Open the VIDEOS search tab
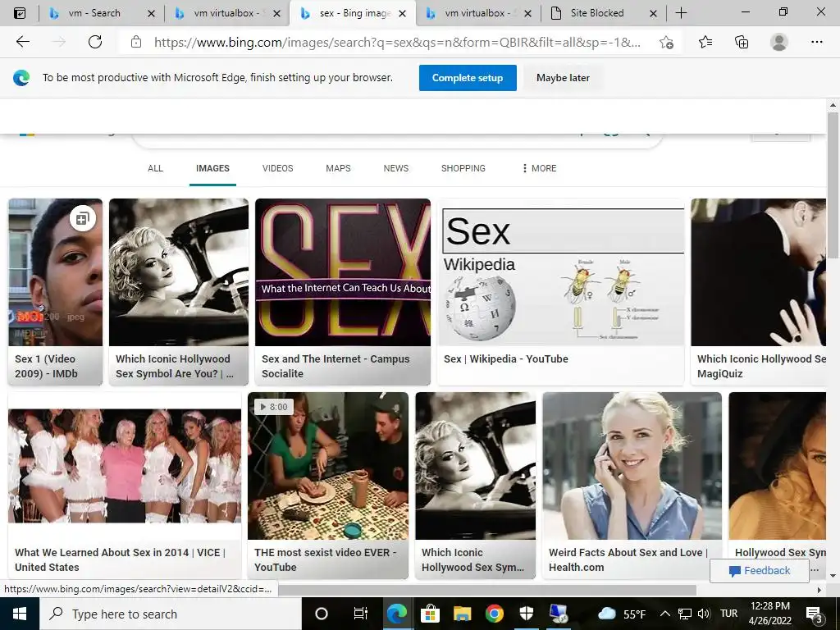 (277, 168)
